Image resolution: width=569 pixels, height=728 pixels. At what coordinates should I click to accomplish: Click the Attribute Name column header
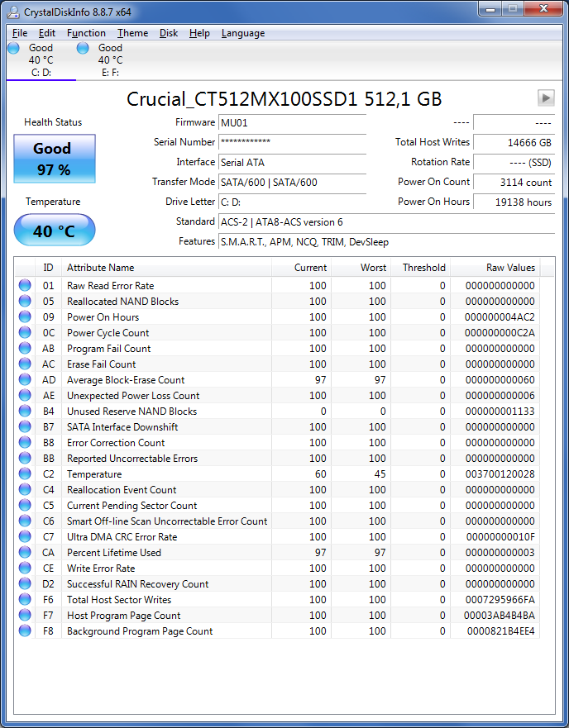point(166,268)
